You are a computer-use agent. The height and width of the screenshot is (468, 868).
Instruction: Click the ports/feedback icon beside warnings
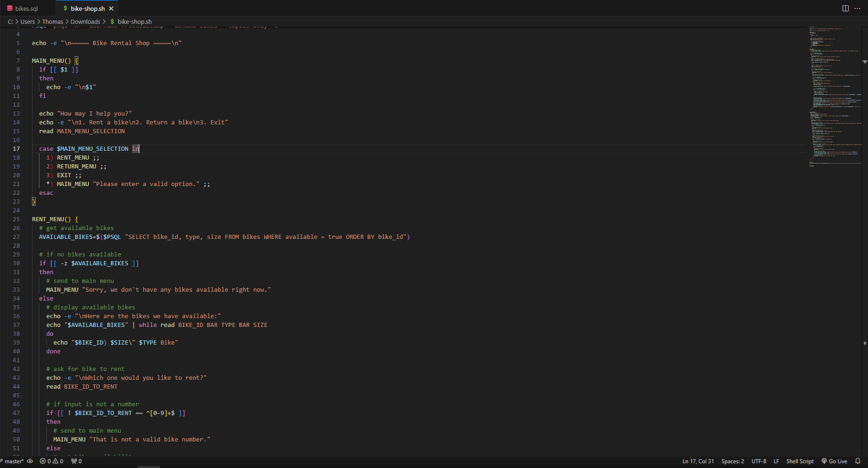[75, 461]
